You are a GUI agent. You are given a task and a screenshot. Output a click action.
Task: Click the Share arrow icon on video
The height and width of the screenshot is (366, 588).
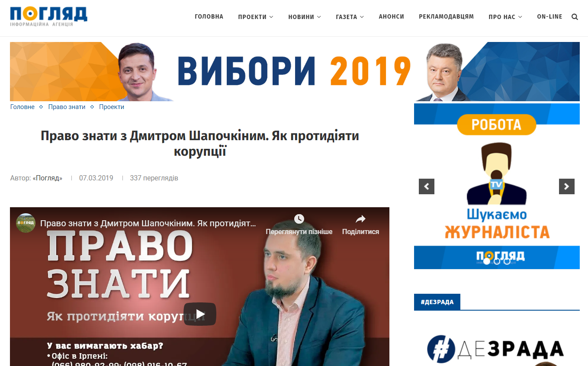(360, 219)
